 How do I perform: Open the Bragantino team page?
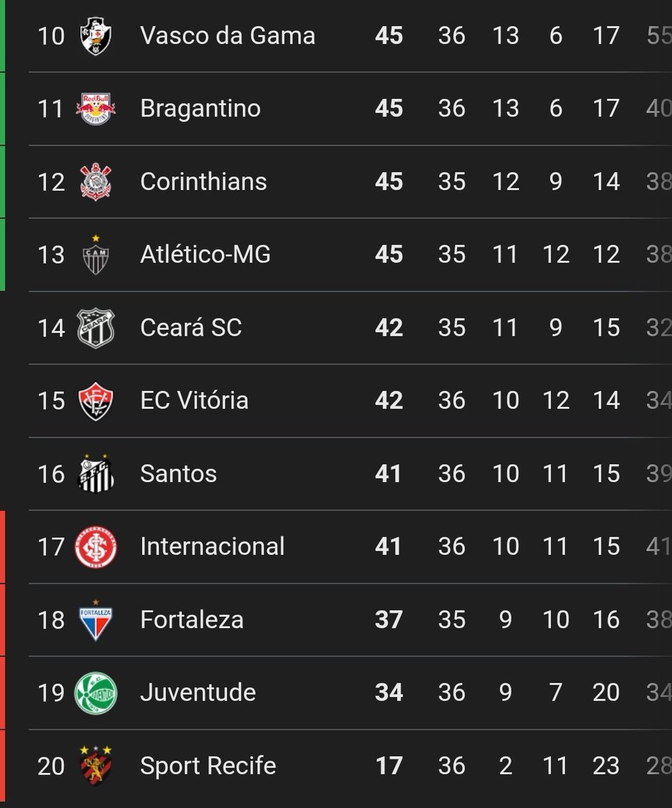pyautogui.click(x=200, y=108)
